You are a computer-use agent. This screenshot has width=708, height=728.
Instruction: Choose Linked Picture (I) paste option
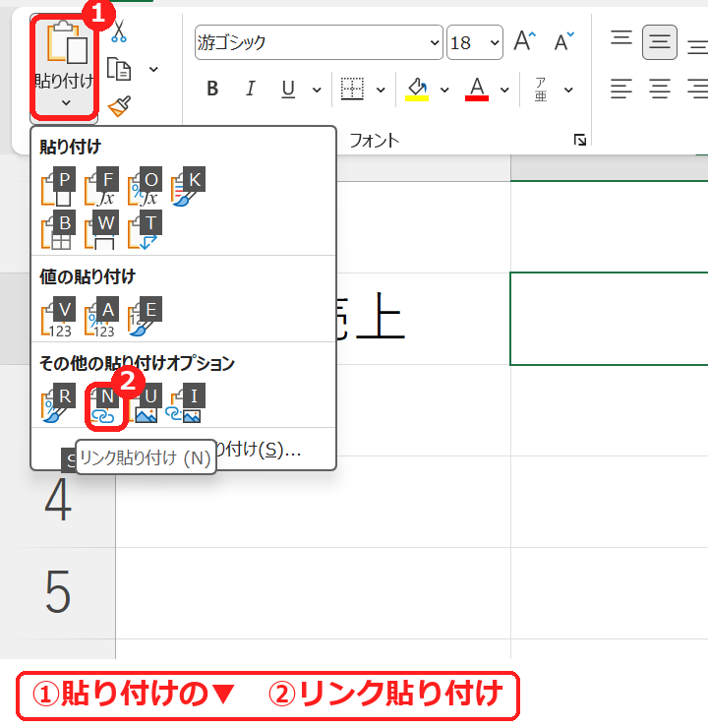[x=186, y=403]
